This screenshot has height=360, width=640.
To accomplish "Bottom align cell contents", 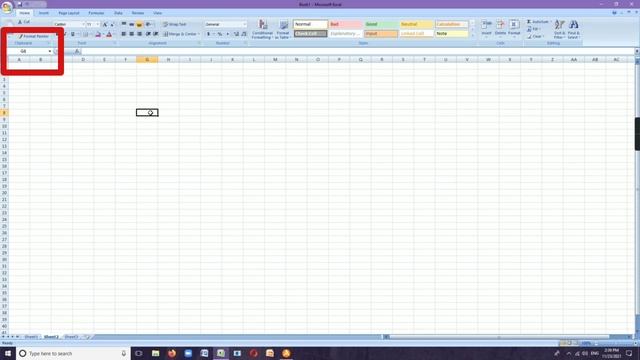I will click(x=139, y=24).
